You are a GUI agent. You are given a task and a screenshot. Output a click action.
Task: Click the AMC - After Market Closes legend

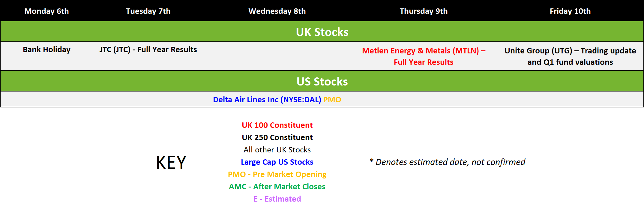tap(277, 187)
